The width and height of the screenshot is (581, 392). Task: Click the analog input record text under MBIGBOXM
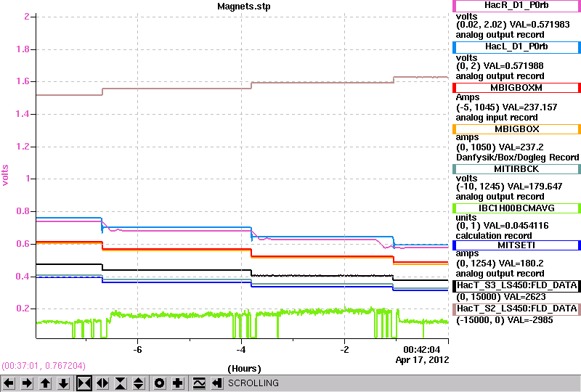tap(497, 118)
